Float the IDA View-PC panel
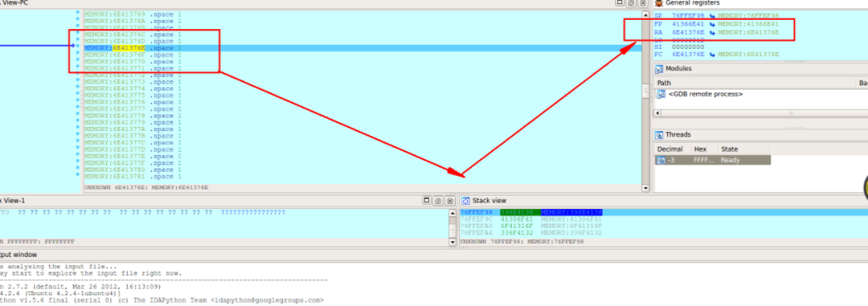Screen dimensions: 868x306 coord(619,2)
